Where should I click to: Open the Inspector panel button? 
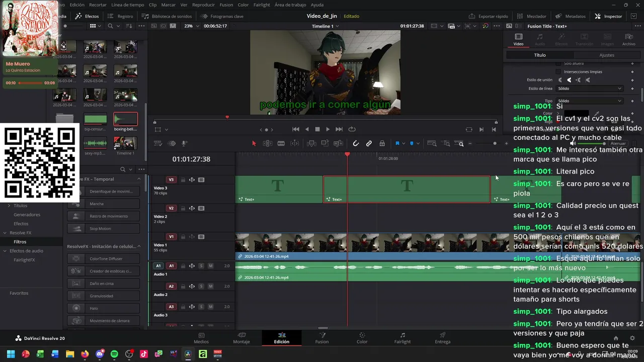[x=608, y=16]
